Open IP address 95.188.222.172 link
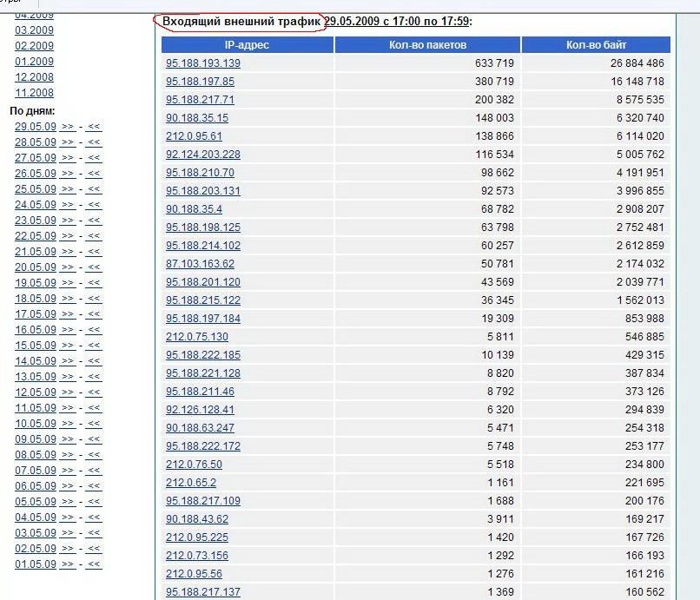 pyautogui.click(x=202, y=446)
